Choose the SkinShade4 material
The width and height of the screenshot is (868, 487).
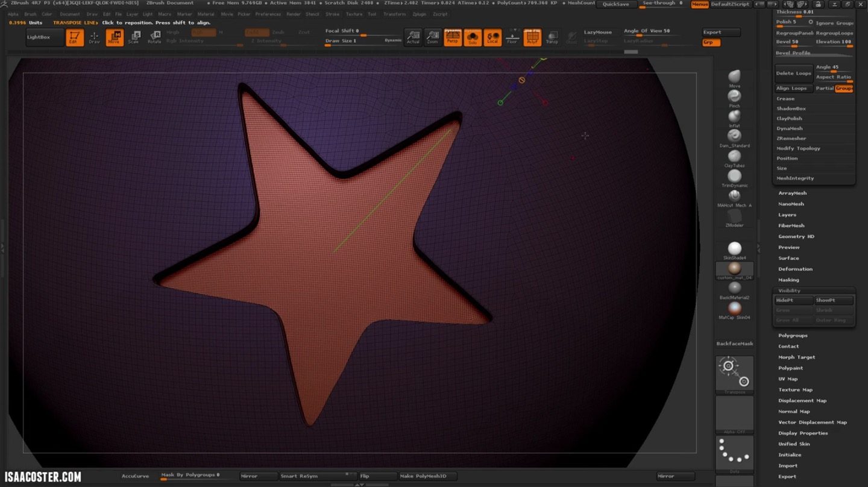pos(734,251)
